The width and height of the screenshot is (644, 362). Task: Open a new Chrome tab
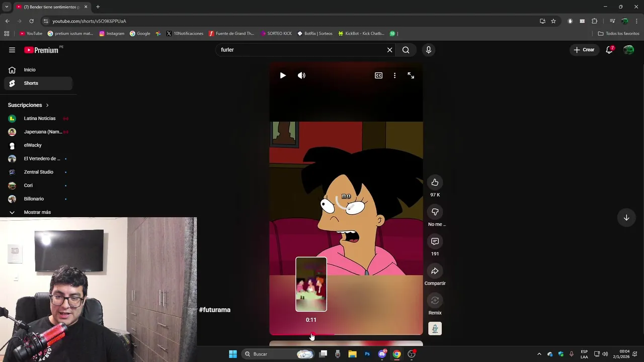98,7
